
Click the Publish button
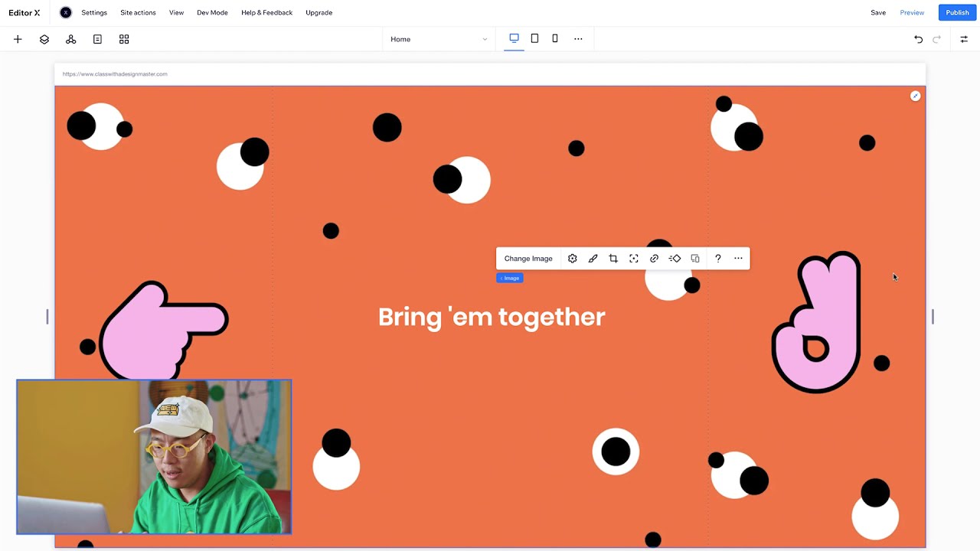coord(957,12)
